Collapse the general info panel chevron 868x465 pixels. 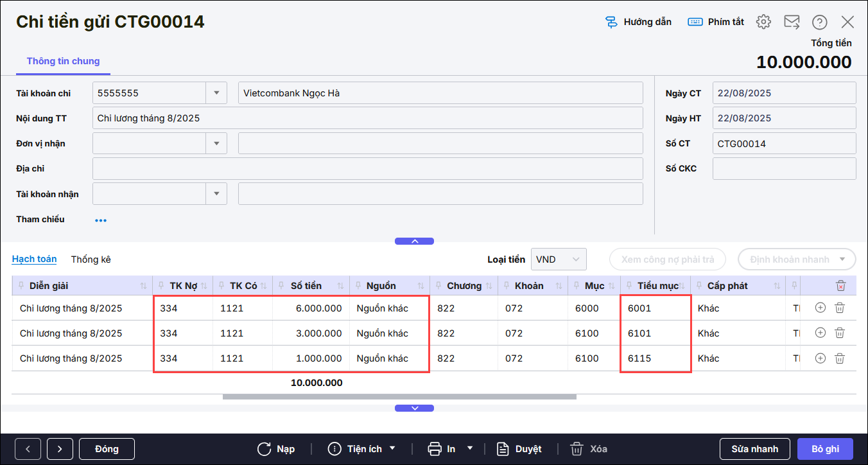414,241
